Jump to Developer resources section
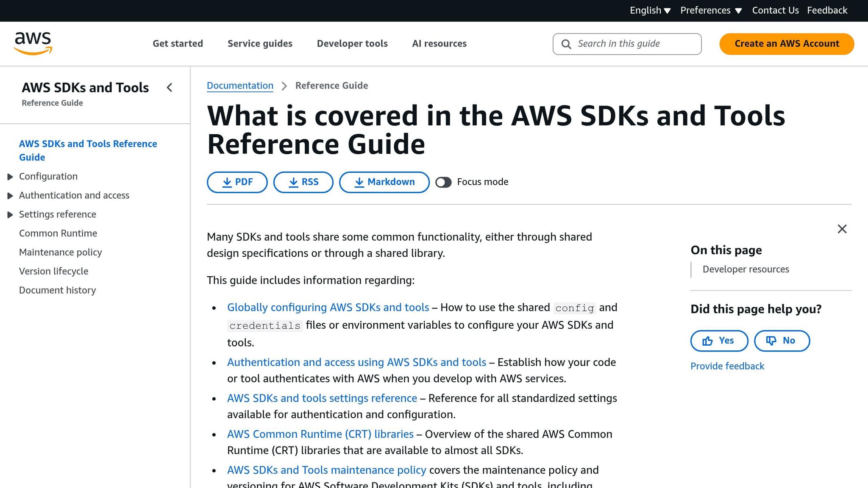The width and height of the screenshot is (868, 488). tap(746, 269)
